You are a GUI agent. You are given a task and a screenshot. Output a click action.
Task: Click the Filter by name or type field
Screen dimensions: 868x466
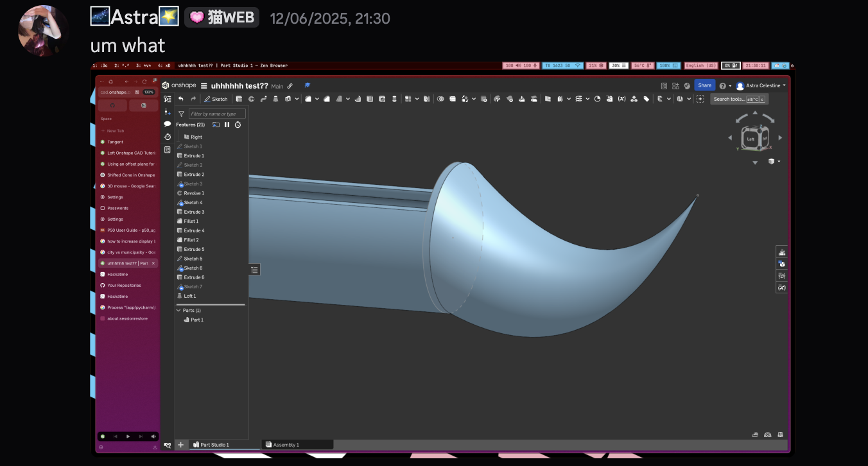(x=216, y=114)
